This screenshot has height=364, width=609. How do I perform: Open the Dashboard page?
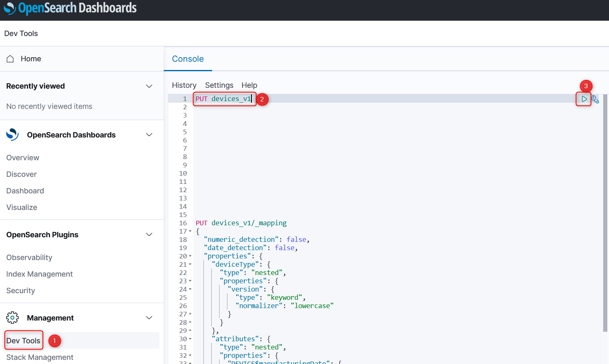pos(25,191)
